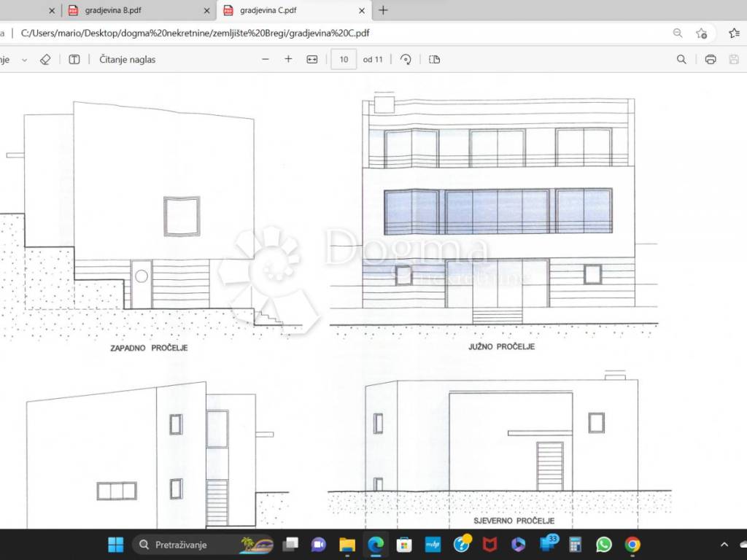This screenshot has height=560, width=747.
Task: Select the Eraser tool in PDF toolbar
Action: coord(45,60)
